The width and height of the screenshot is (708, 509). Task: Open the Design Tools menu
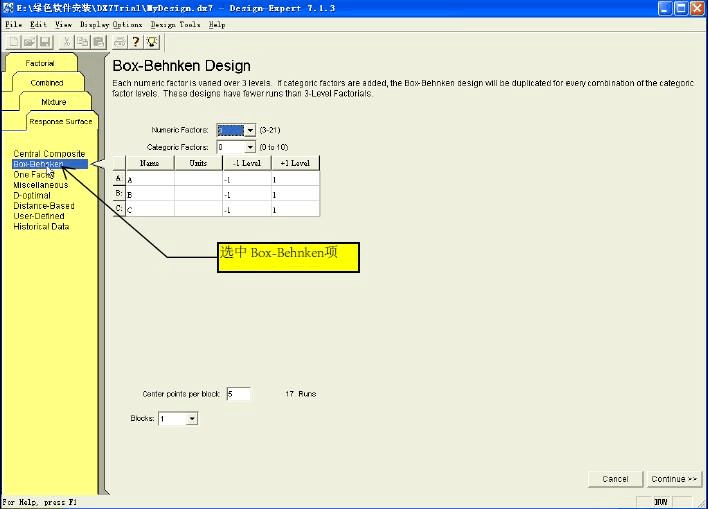point(176,24)
